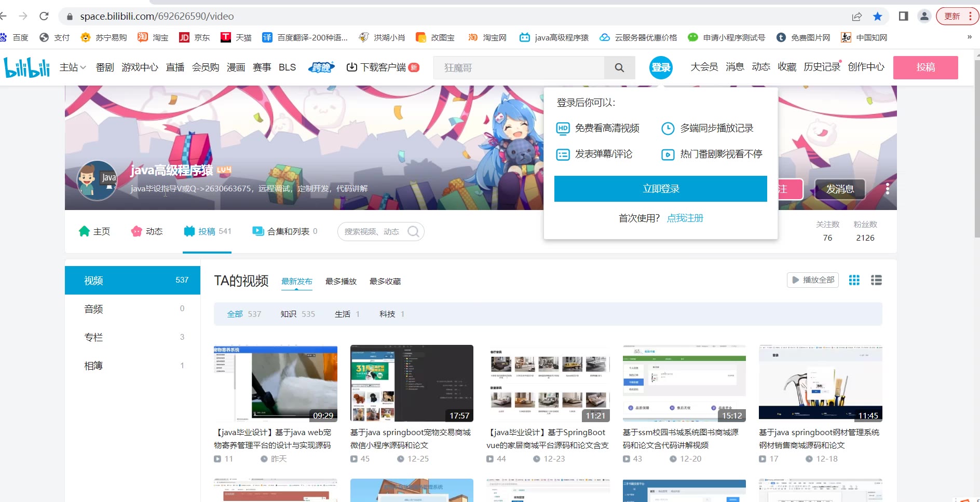The image size is (980, 502).
Task: Select the 合集和列表 tab
Action: [x=284, y=231]
